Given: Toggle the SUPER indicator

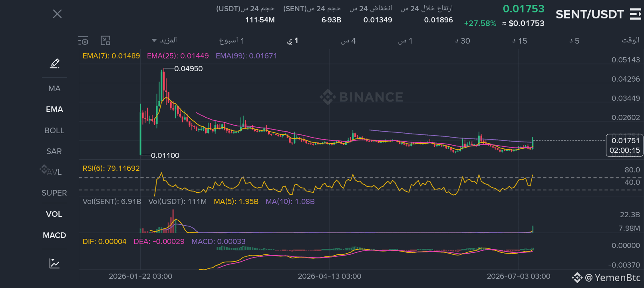Looking at the screenshot, I should coord(54,193).
